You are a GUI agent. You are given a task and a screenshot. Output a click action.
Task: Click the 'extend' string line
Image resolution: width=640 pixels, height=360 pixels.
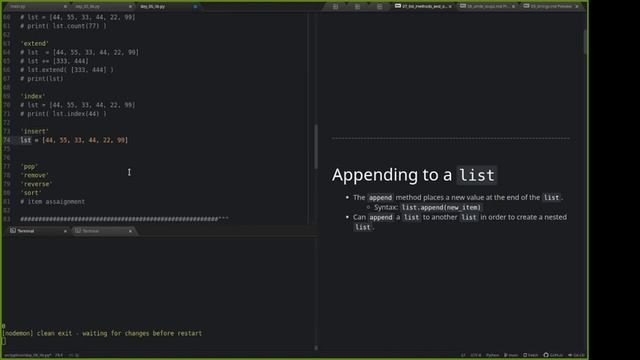click(34, 43)
